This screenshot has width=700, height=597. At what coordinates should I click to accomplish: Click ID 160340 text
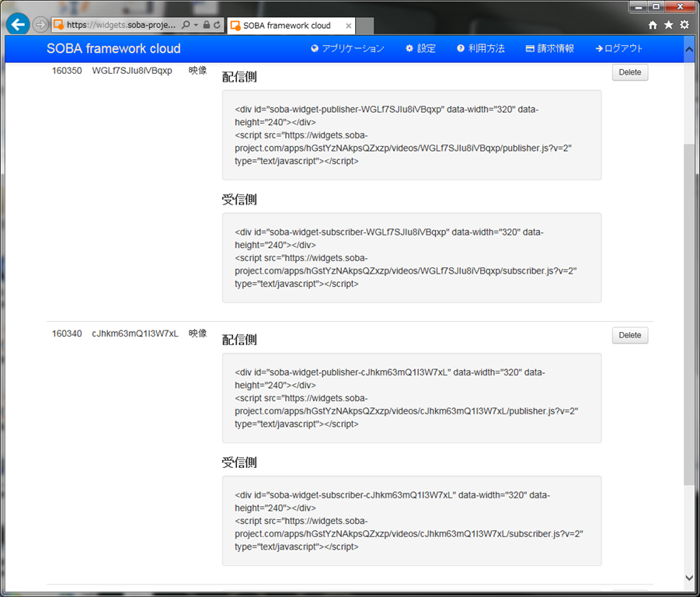pos(67,333)
